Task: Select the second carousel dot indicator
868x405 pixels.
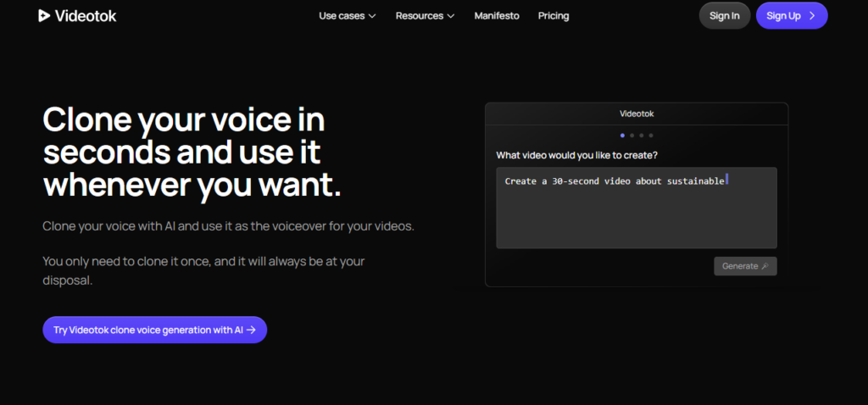Action: (632, 136)
